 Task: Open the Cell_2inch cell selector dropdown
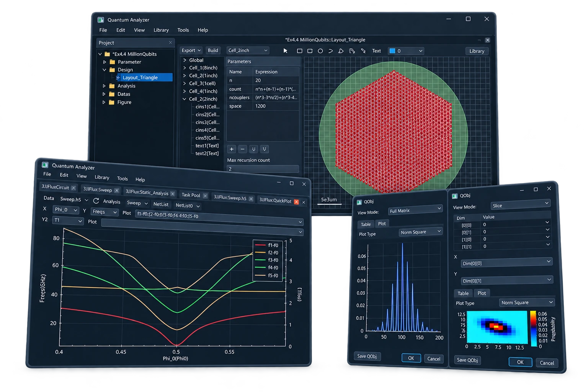(248, 51)
